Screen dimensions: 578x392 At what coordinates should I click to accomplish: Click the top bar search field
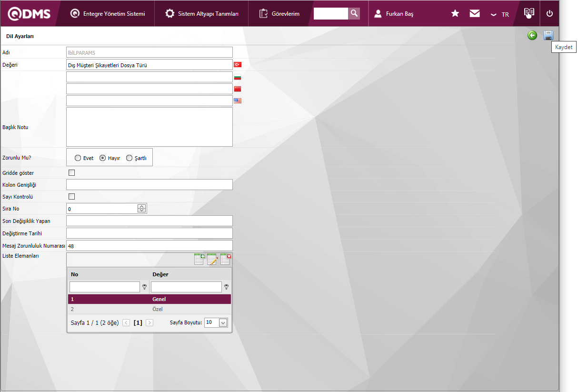331,13
